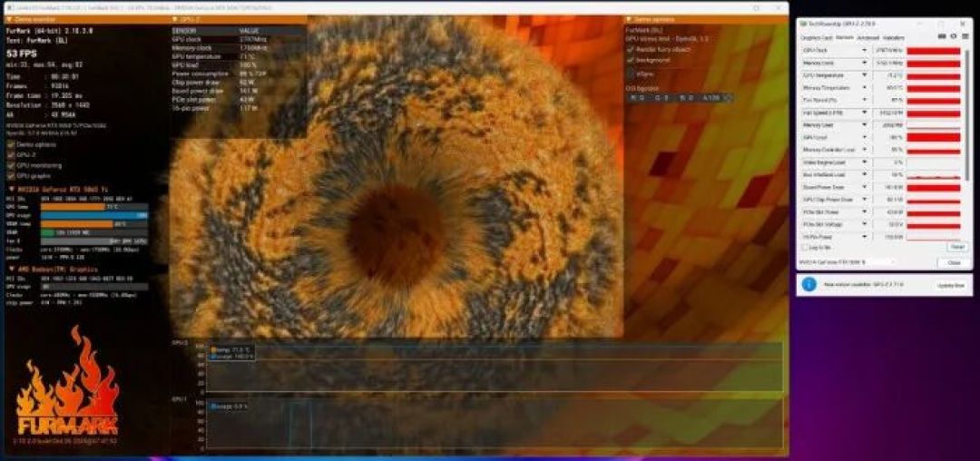Screen dimensions: 980x461
Task: Open PCIe Slot Voltage dropdown arrow
Action: [x=865, y=225]
